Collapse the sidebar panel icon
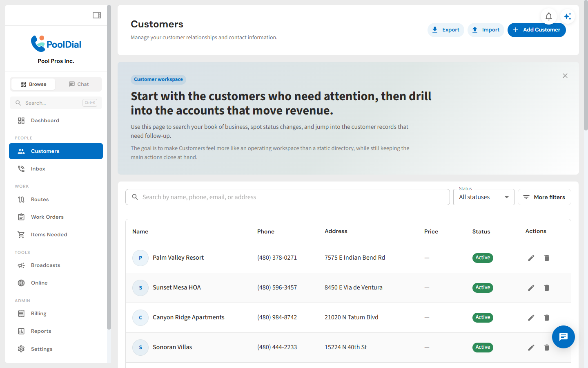588x368 pixels. click(x=97, y=15)
